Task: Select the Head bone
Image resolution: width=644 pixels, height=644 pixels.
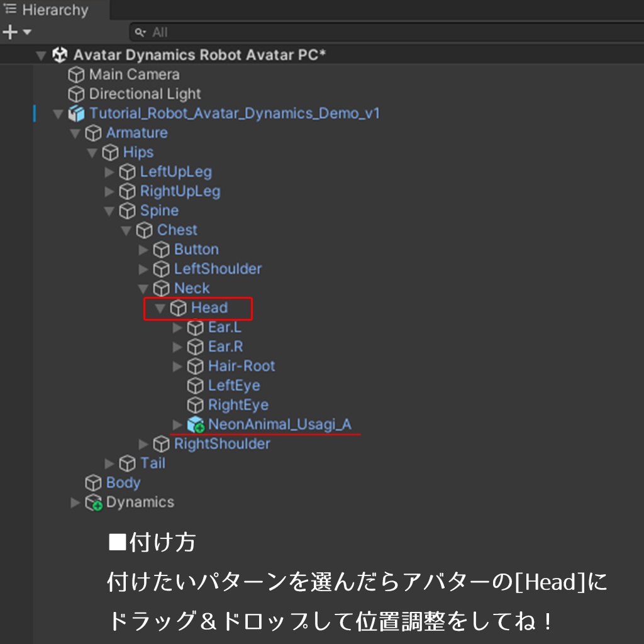Action: (x=209, y=308)
